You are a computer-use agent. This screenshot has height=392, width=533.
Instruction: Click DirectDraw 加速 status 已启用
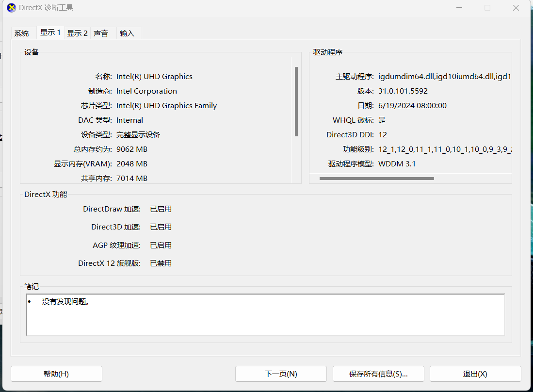(x=161, y=209)
